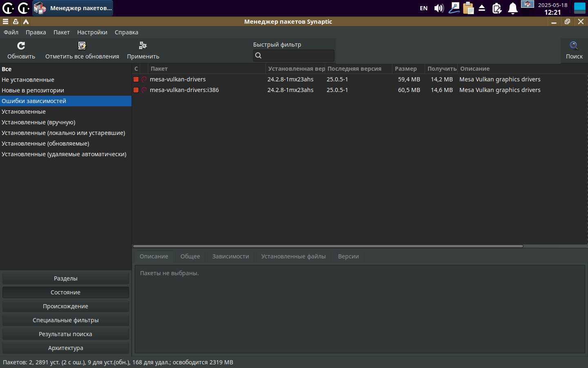The image size is (588, 368).
Task: Select the Ошибки зависимостей filter
Action: pos(66,101)
